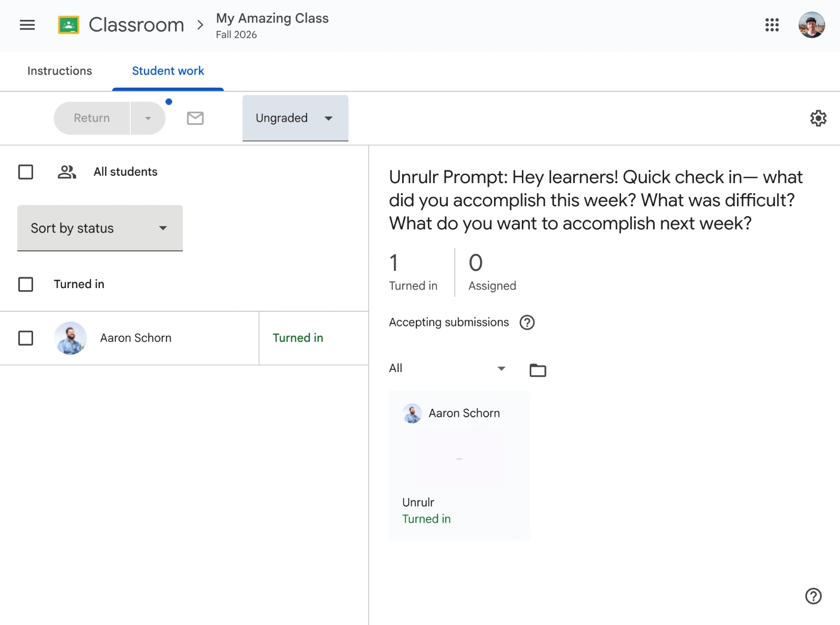Click your profile picture in the top right

coord(812,24)
